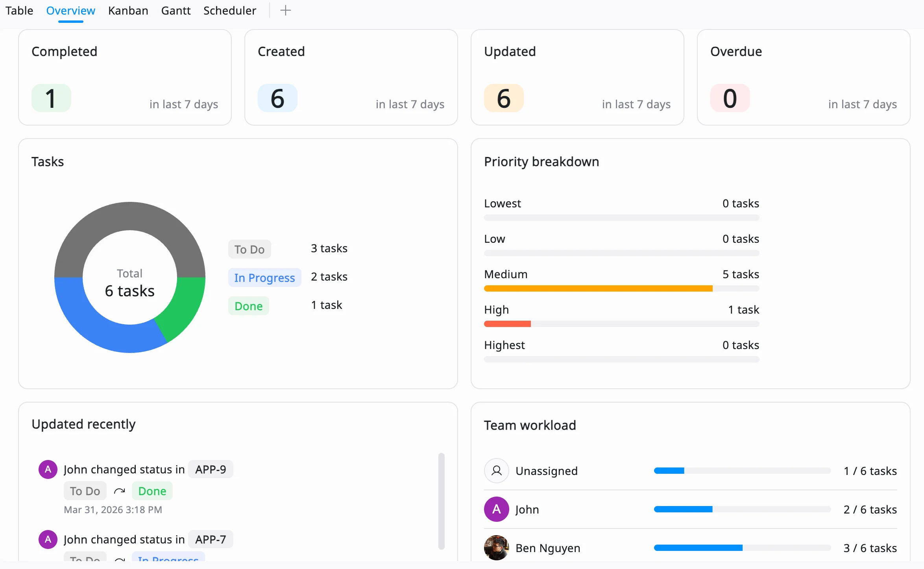The width and height of the screenshot is (924, 569).
Task: Click the status change arrow icon
Action: click(120, 491)
